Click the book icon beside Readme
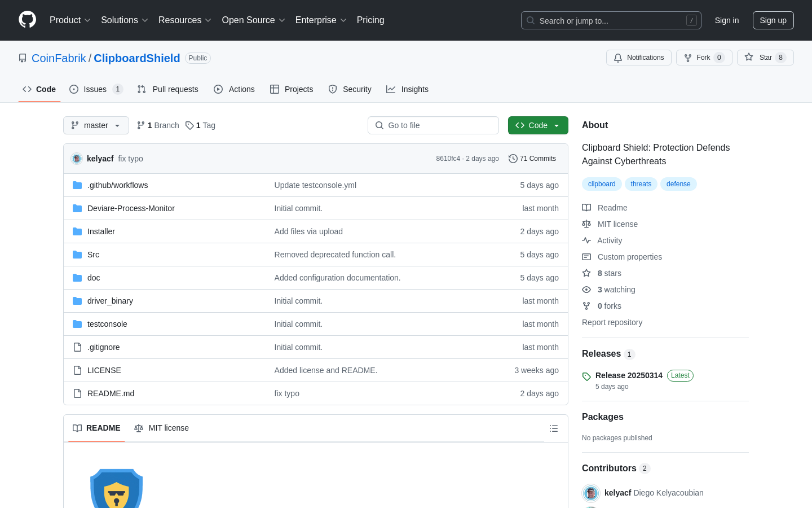Viewport: 812px width, 508px height. point(586,208)
